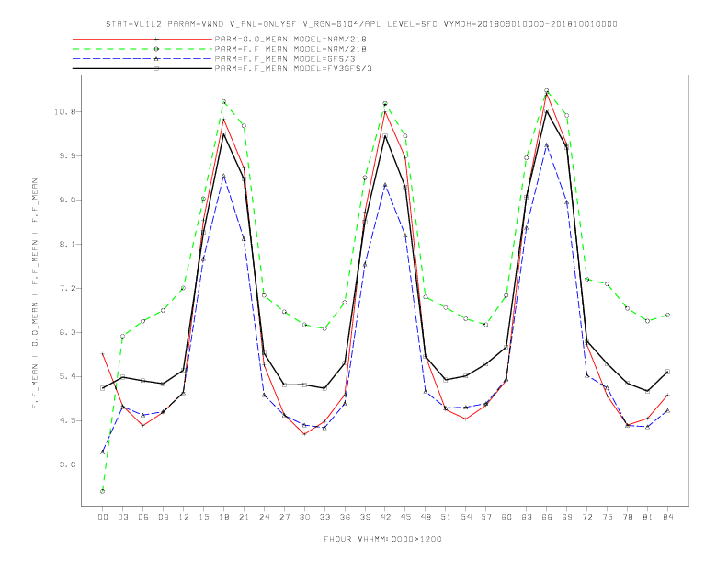
Task: Click x-axis forecast hour label 78
Action: pos(628,517)
